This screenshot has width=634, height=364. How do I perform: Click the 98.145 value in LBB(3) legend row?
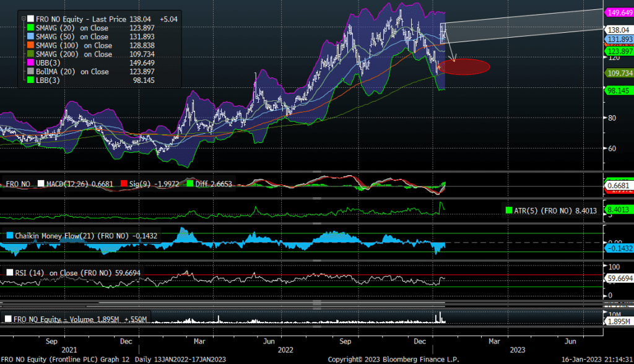coord(144,80)
